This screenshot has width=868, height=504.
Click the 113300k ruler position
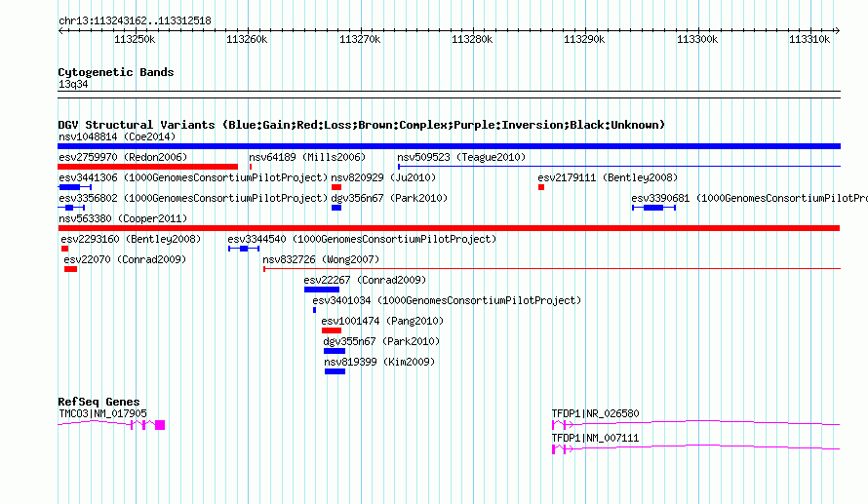pos(697,39)
